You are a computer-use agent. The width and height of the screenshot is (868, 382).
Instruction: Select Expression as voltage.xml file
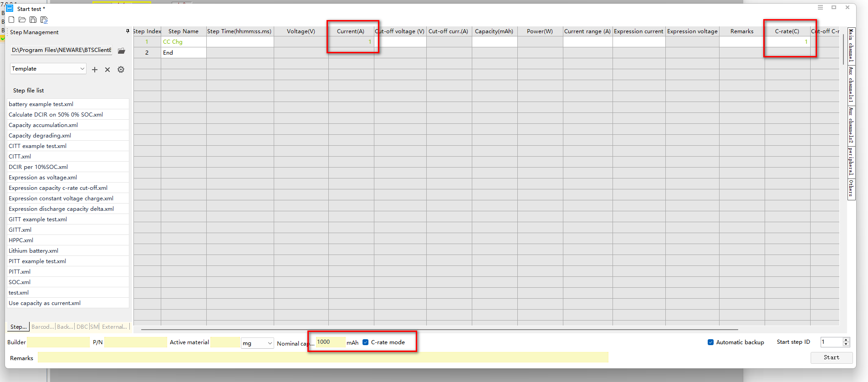click(68, 178)
